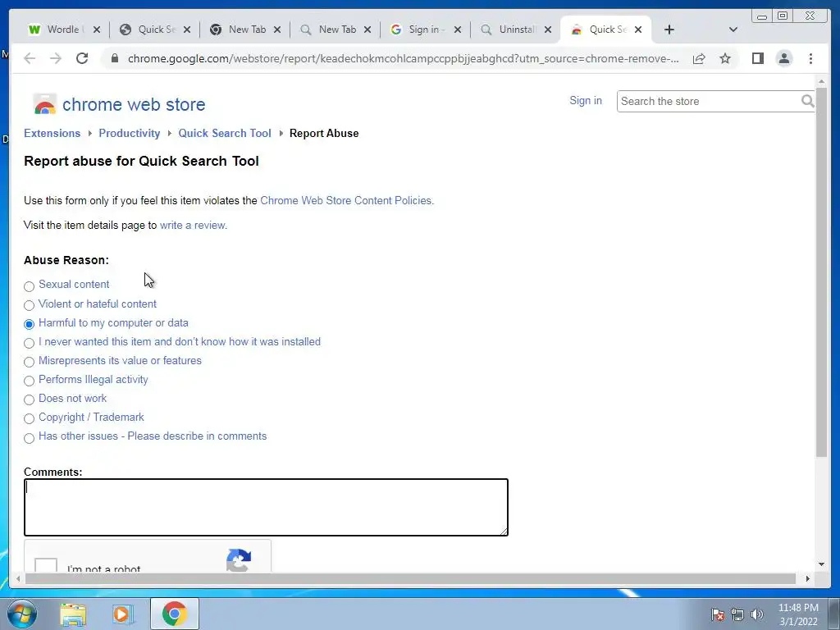This screenshot has height=630, width=840.
Task: Open the Extensions breadcrumb link
Action: click(52, 134)
